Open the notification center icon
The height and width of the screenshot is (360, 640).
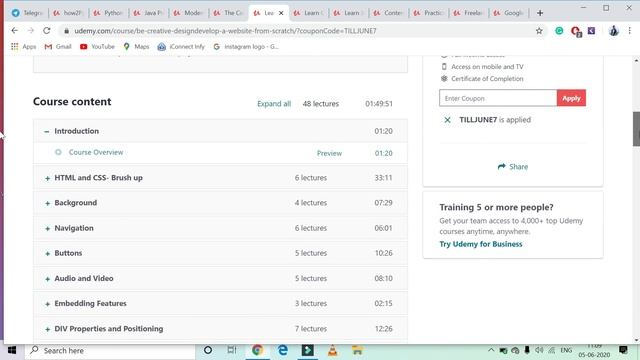pyautogui.click(x=623, y=350)
